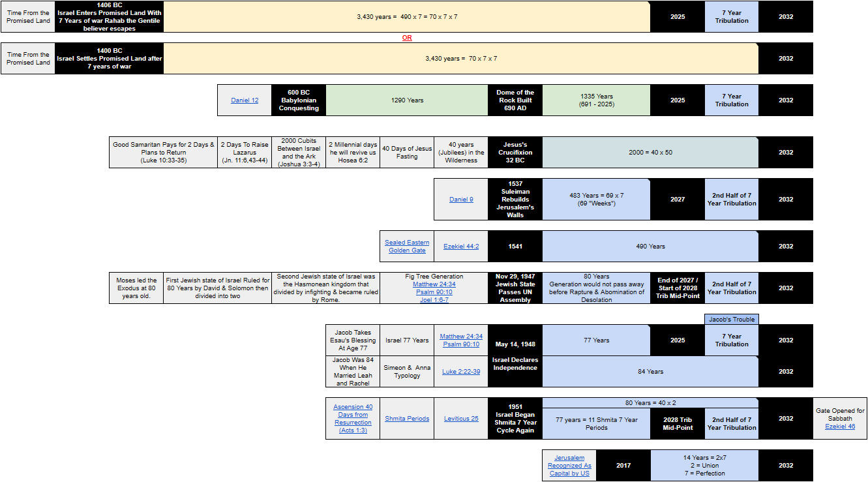868x482 pixels.
Task: Select the 600 BC Babylonian Conquesting cell
Action: [x=299, y=100]
